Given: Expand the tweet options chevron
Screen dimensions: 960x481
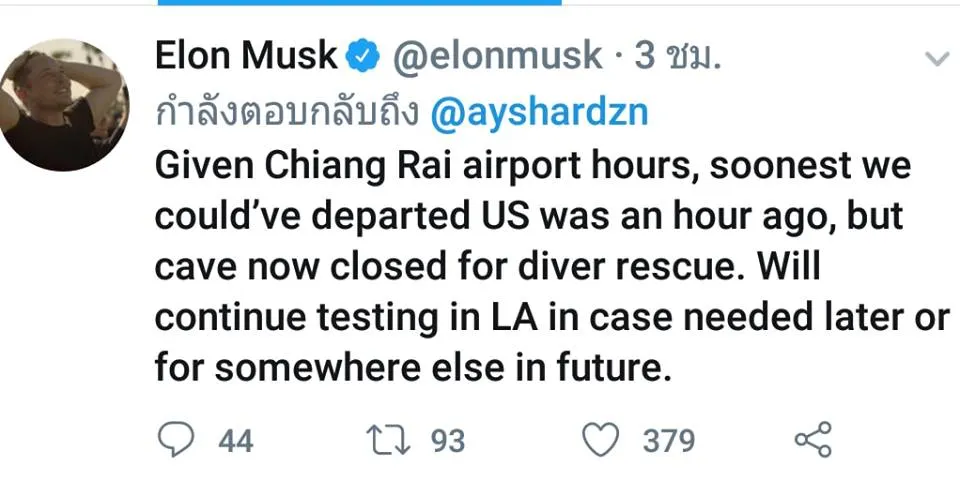Looking at the screenshot, I should [936, 59].
